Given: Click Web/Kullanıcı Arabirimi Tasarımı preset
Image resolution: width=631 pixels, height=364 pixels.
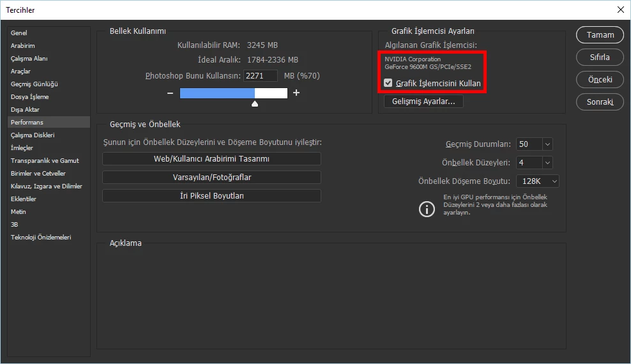Looking at the screenshot, I should point(211,159).
